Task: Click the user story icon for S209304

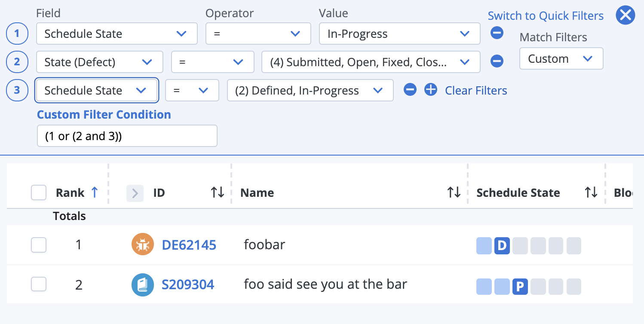Action: pyautogui.click(x=142, y=284)
